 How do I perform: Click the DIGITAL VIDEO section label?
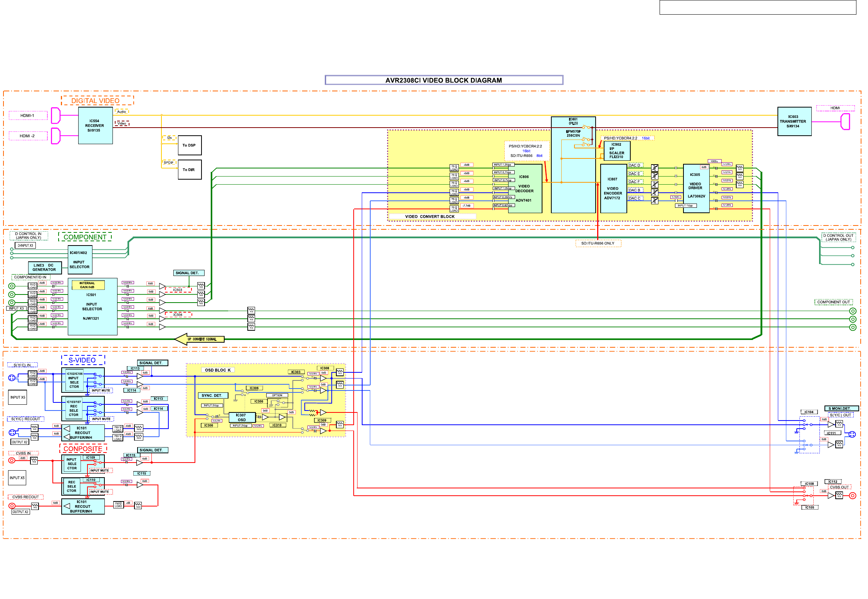pos(97,101)
